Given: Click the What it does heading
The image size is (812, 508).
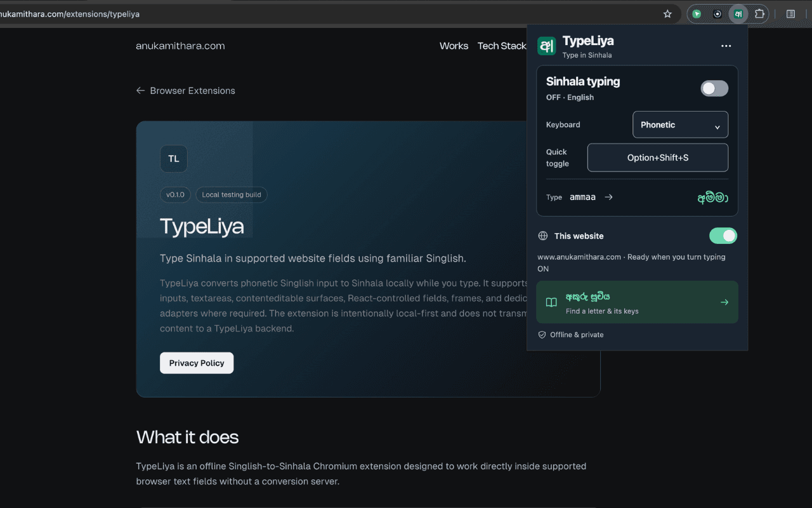Looking at the screenshot, I should click(x=187, y=437).
